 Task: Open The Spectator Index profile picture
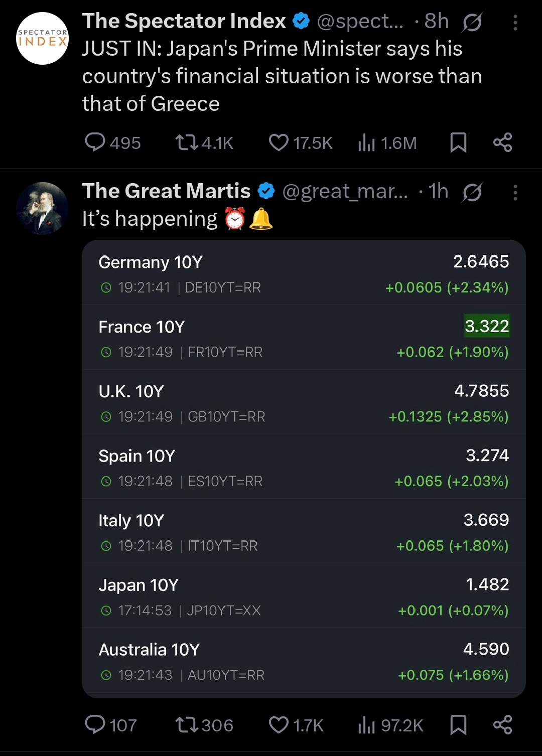43,39
